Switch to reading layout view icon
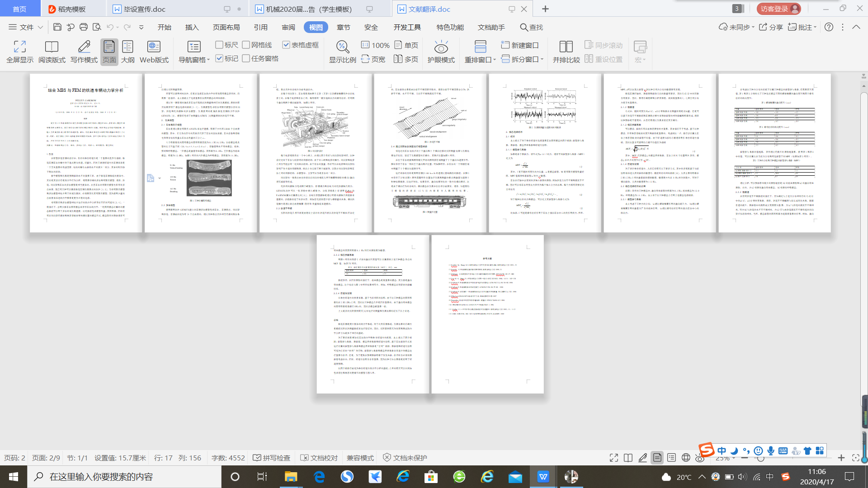868x488 pixels. 52,47
